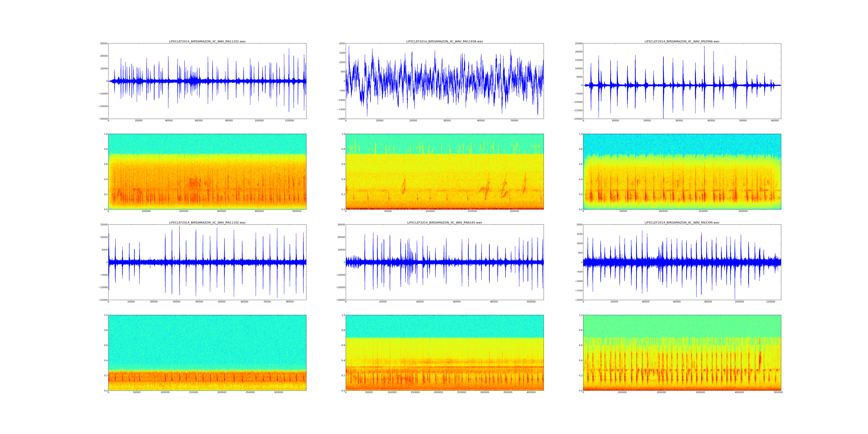Click inside the RN3399 waveform plot
The image size is (868, 434).
682,262
